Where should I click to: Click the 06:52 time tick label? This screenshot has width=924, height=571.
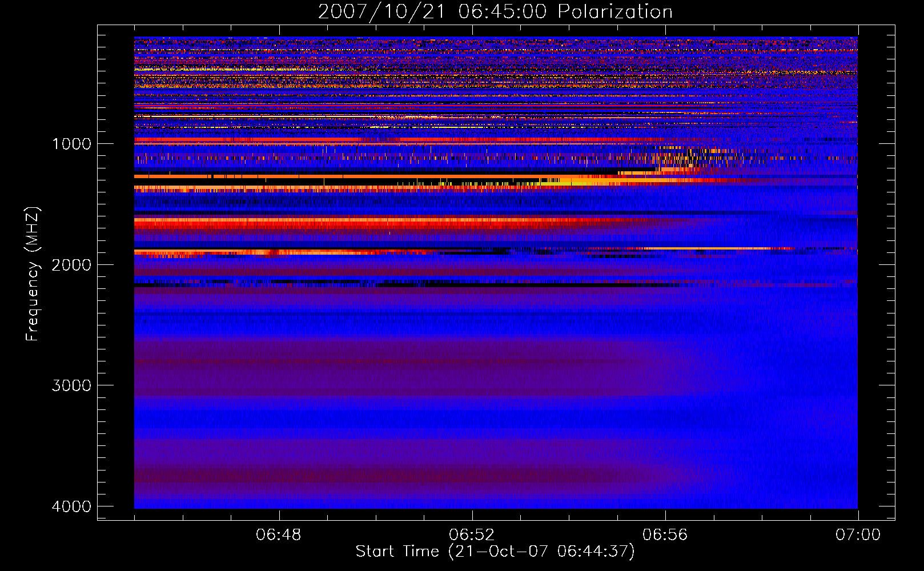472,535
